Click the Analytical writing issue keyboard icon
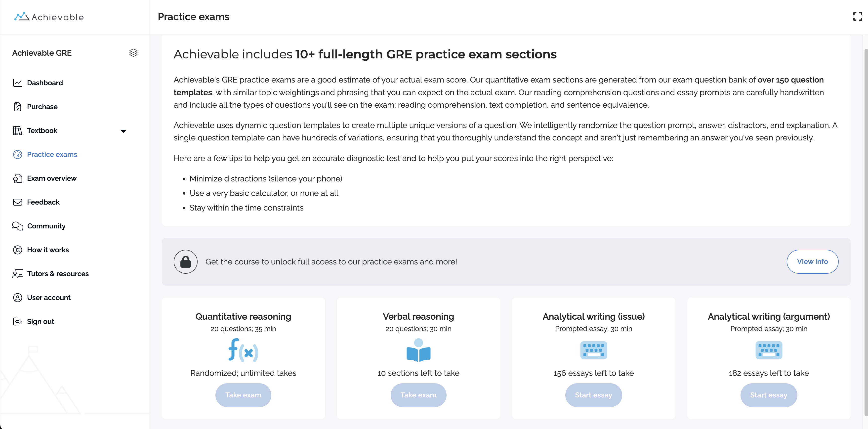This screenshot has height=429, width=868. tap(593, 350)
